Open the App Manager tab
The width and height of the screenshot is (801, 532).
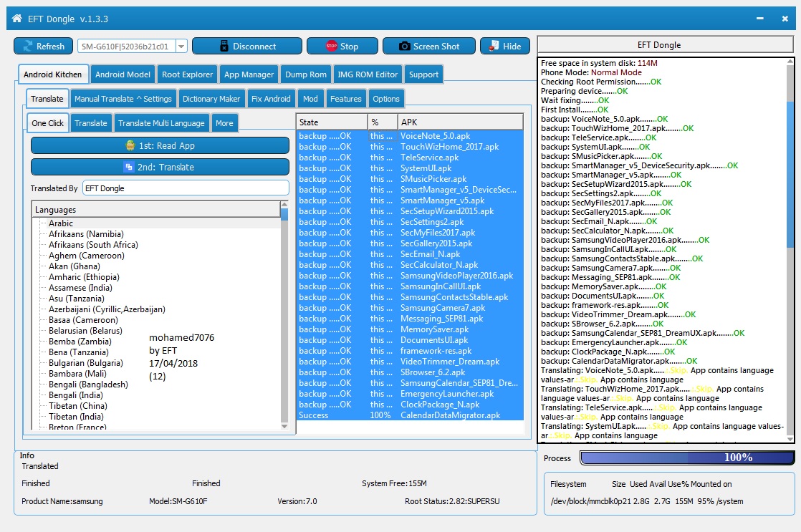coord(249,74)
